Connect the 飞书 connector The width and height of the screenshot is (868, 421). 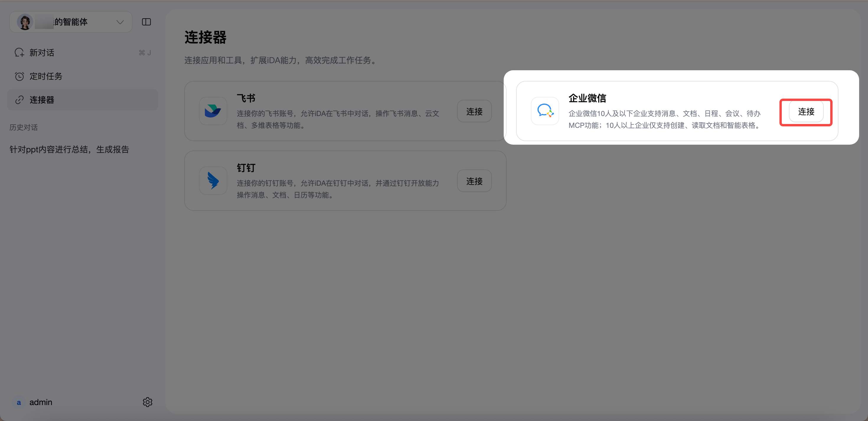(x=474, y=111)
